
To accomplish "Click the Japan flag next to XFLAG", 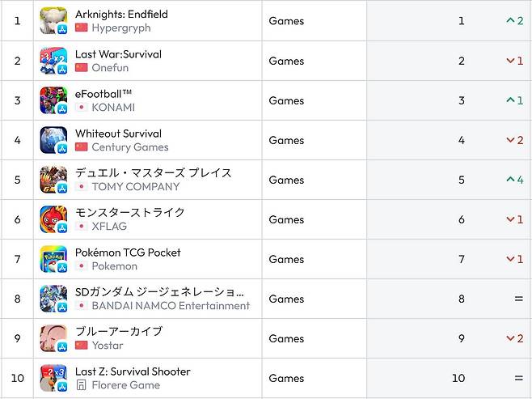I will [81, 226].
